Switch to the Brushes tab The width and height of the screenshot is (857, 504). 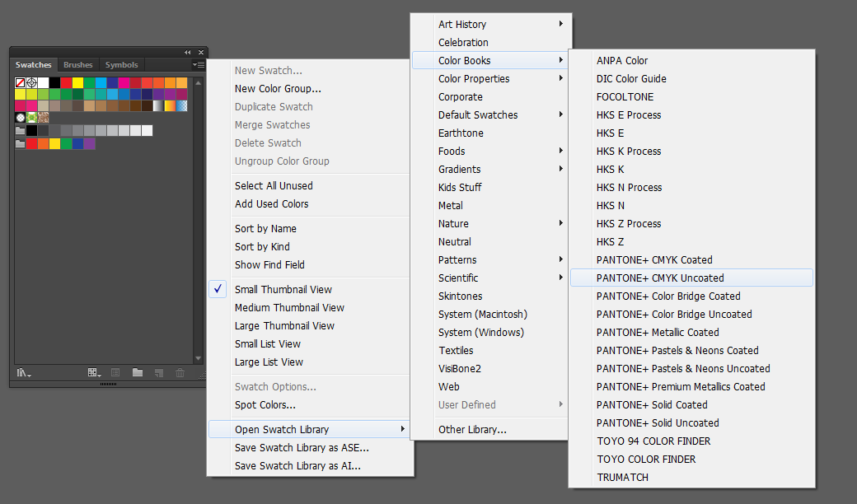[x=78, y=65]
